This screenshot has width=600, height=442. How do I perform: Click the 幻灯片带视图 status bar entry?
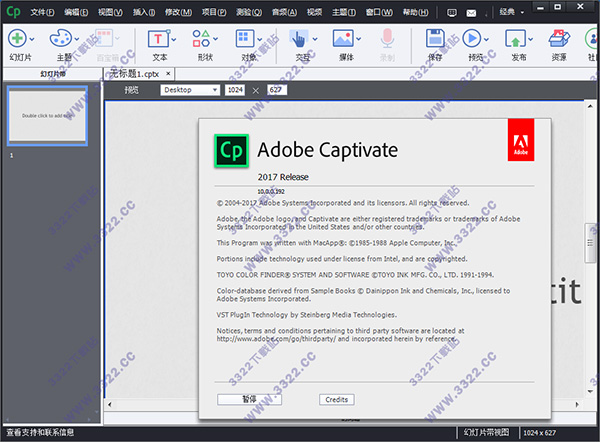pyautogui.click(x=486, y=432)
